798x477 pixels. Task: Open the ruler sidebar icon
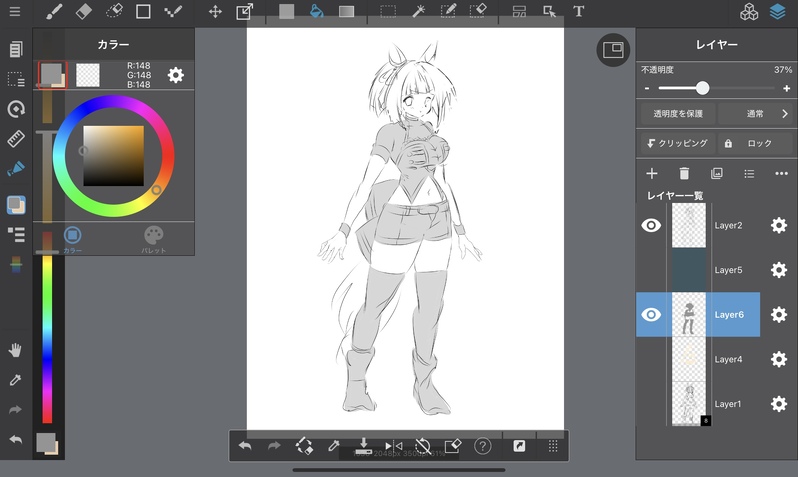pyautogui.click(x=16, y=138)
